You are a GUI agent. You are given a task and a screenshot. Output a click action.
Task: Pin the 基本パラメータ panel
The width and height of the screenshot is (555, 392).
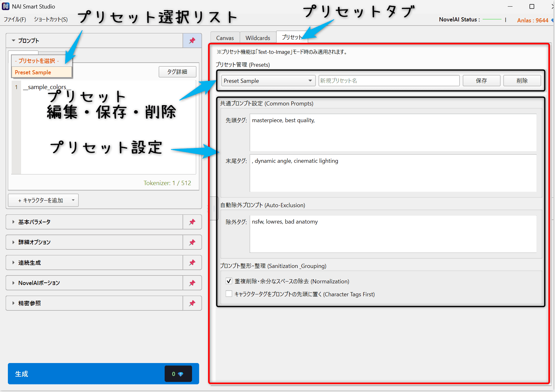(192, 222)
